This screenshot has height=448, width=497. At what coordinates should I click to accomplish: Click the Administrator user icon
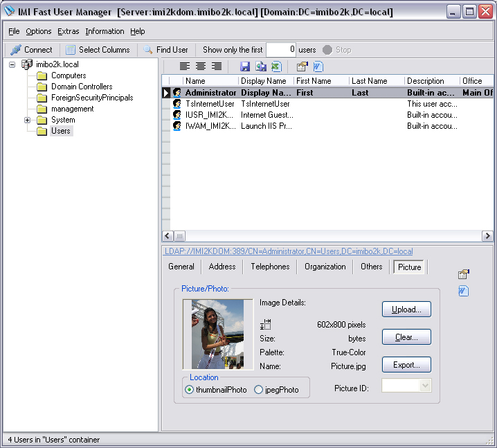177,93
